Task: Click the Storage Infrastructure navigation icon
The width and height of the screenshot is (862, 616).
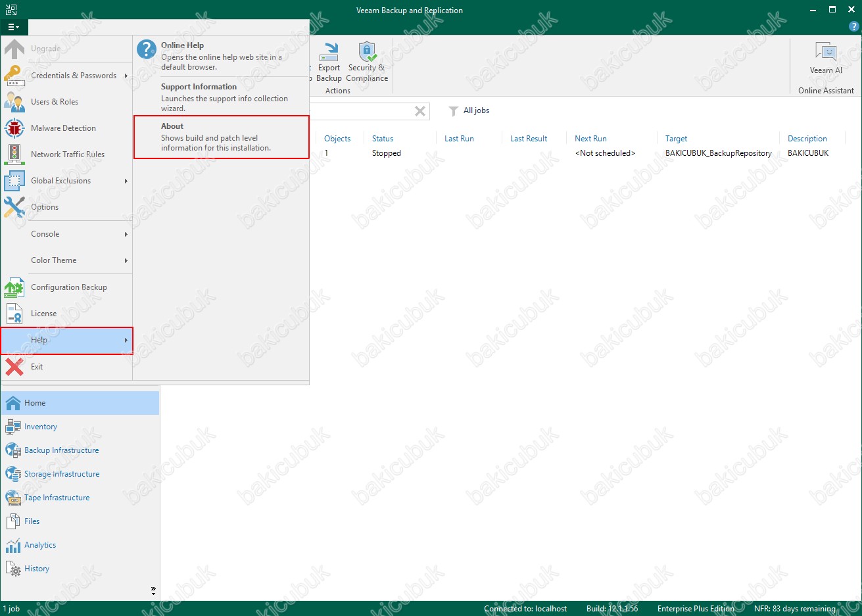Action: tap(13, 474)
